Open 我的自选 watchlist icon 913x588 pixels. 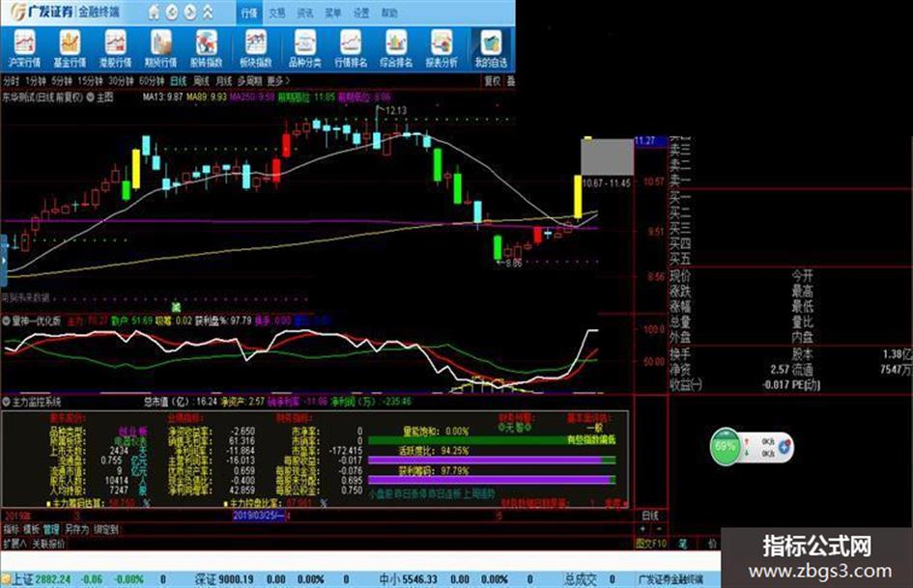(x=491, y=49)
